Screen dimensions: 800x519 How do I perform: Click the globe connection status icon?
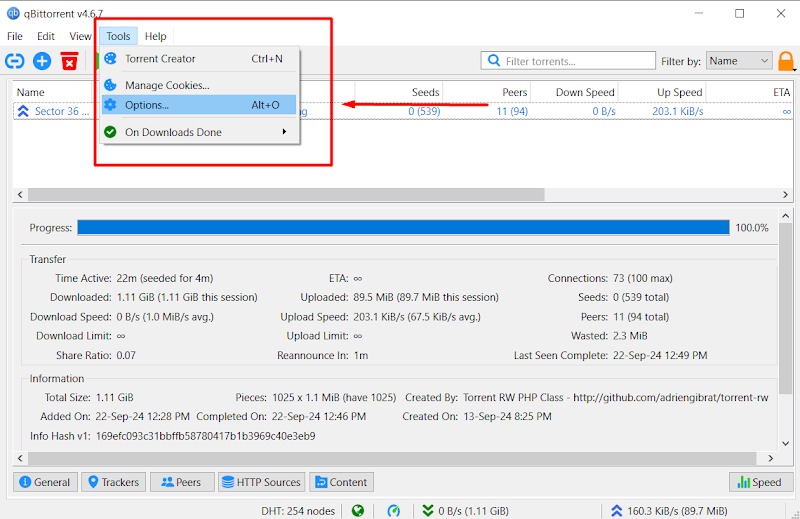coord(358,510)
